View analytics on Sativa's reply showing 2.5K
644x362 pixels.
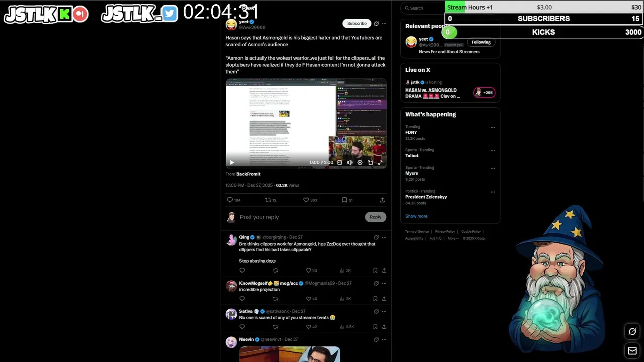point(347,327)
